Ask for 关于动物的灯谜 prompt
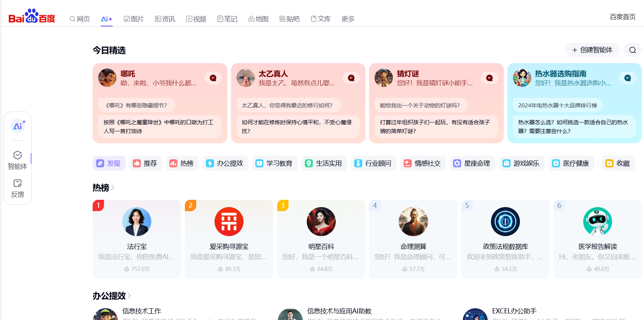Screen dimensions: 644x320 [x=422, y=105]
